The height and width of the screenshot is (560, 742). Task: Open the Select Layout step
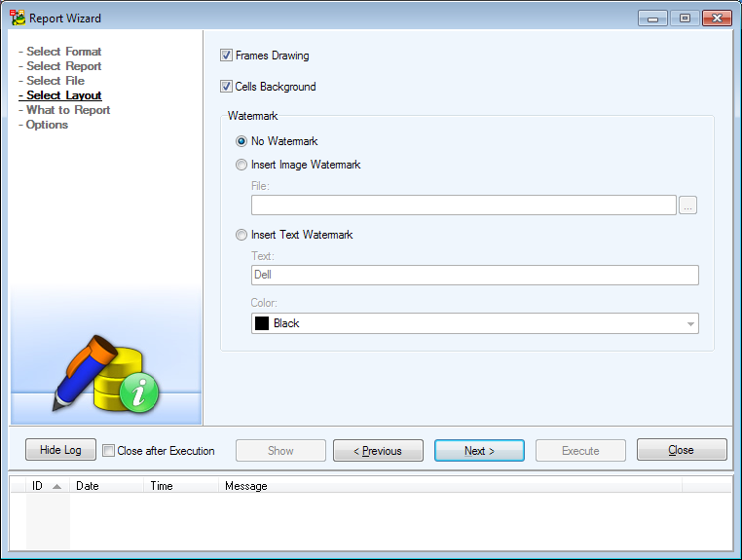click(x=60, y=95)
